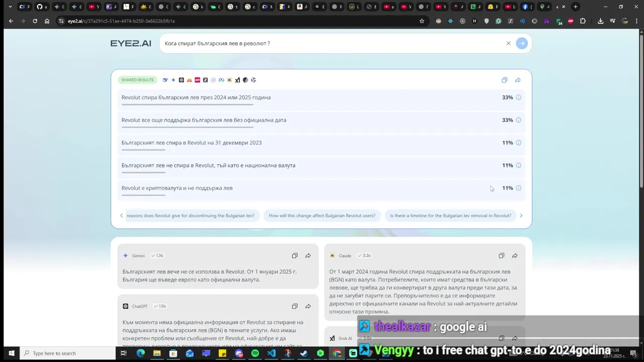
Task: Open info for the 'Revolut спира български лев през 2024' row
Action: (518, 98)
